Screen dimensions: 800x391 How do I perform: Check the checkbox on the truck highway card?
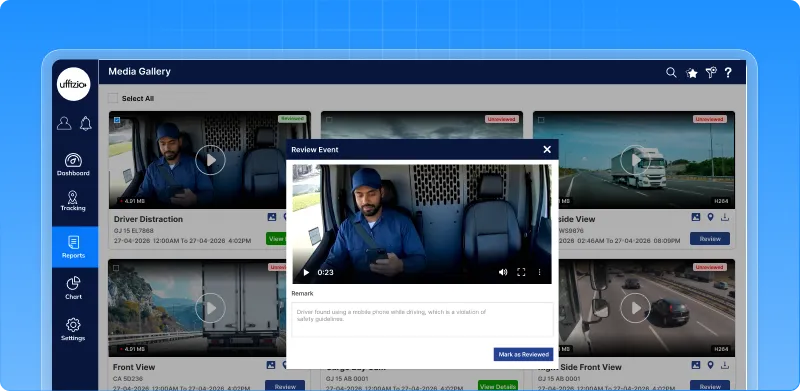click(x=541, y=120)
